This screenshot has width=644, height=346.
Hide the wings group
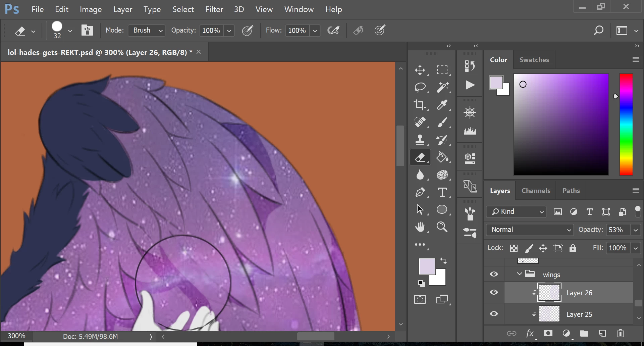[x=494, y=274]
